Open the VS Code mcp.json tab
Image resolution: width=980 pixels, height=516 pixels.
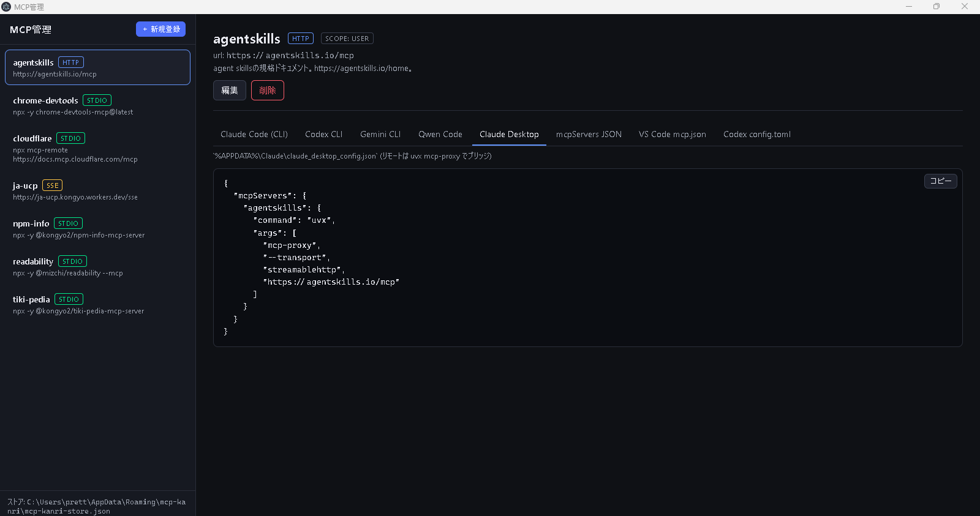click(673, 134)
